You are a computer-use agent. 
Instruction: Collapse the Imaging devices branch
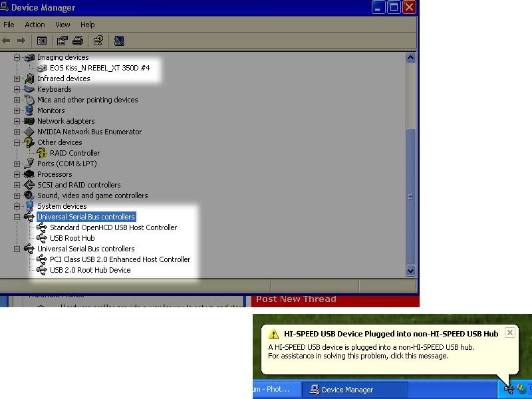pyautogui.click(x=17, y=57)
